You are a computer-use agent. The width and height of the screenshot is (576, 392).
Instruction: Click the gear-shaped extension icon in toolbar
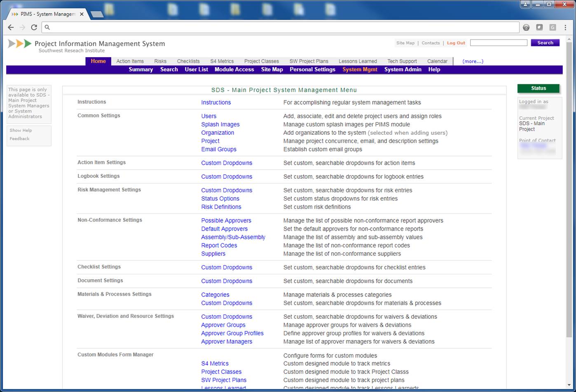[x=526, y=27]
